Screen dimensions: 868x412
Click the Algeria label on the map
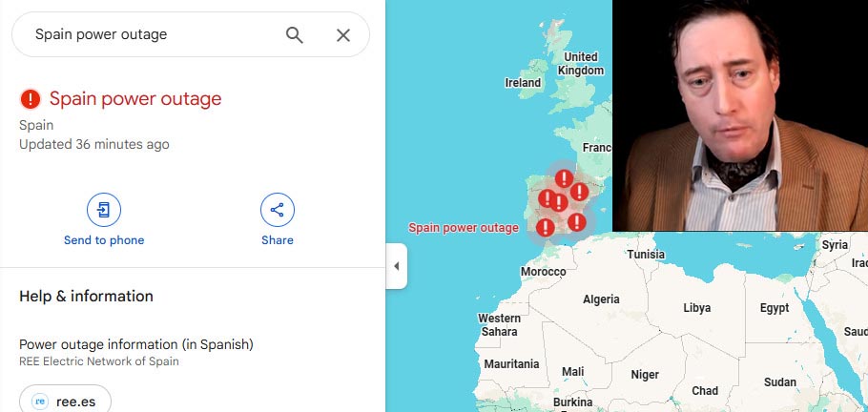click(x=601, y=299)
